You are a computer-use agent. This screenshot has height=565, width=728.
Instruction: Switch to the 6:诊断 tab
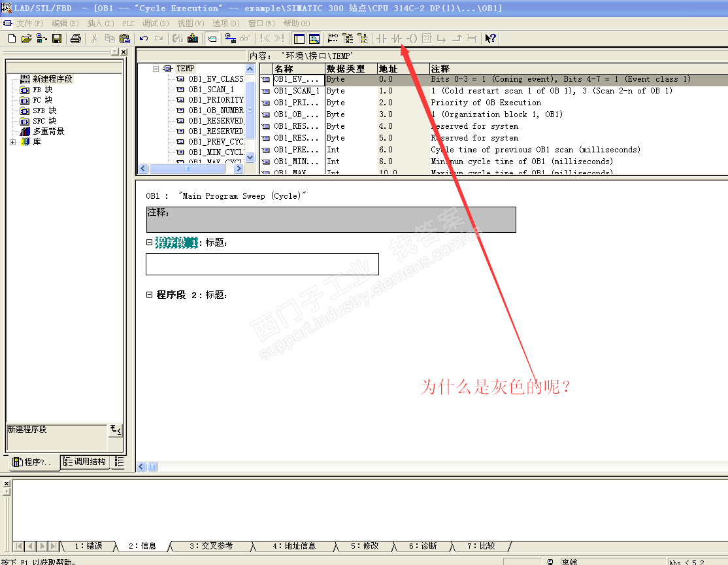tap(423, 546)
